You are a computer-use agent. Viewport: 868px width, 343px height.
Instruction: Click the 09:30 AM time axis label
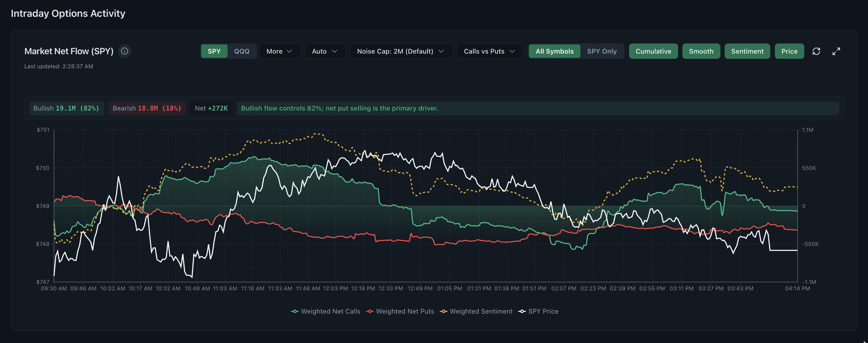tap(54, 288)
